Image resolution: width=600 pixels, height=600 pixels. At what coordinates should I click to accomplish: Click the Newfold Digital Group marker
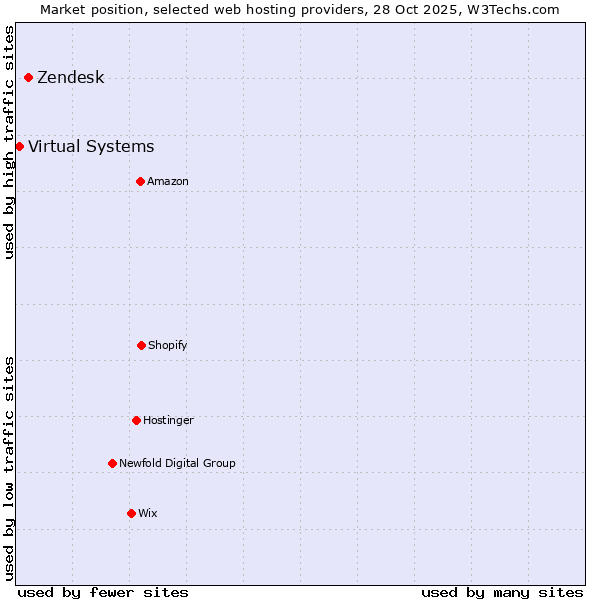(112, 463)
